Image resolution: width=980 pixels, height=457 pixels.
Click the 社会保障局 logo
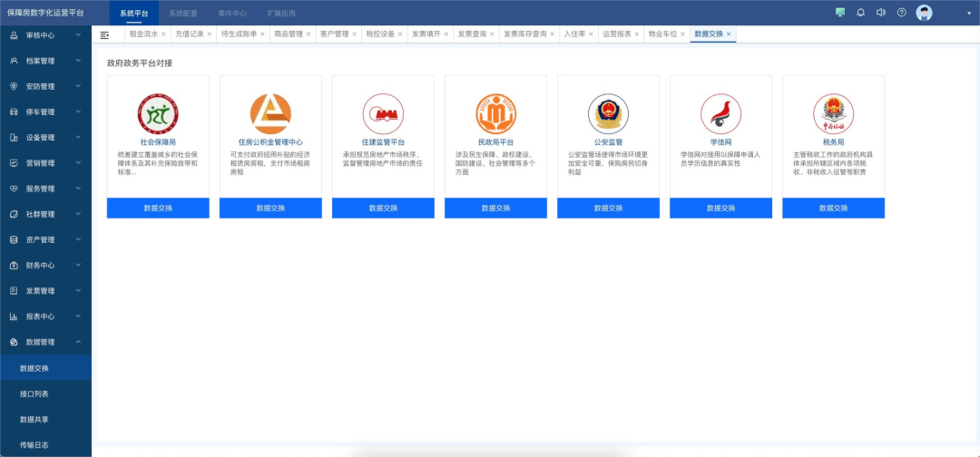pos(158,113)
